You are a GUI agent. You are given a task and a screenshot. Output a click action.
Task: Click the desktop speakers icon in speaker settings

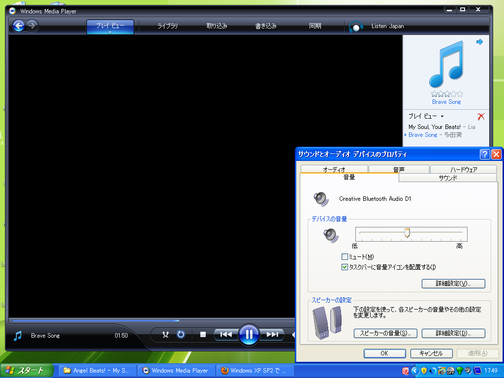point(327,323)
